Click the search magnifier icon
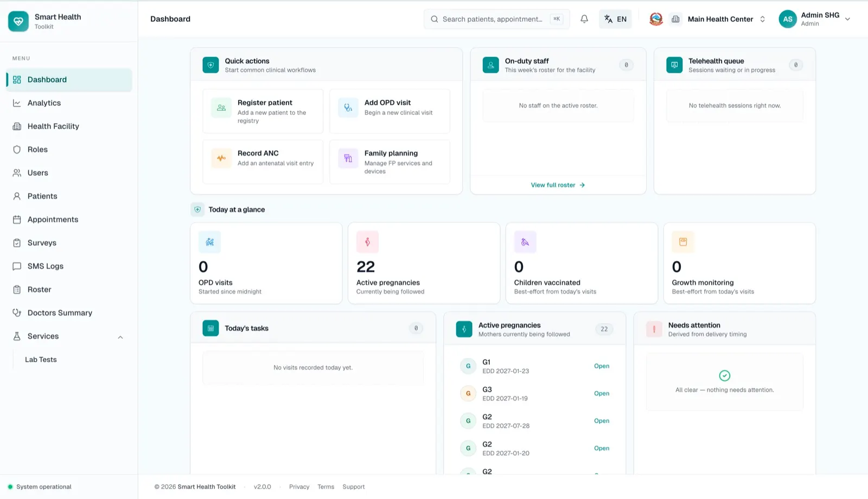Viewport: 868px width, 499px height. 435,19
